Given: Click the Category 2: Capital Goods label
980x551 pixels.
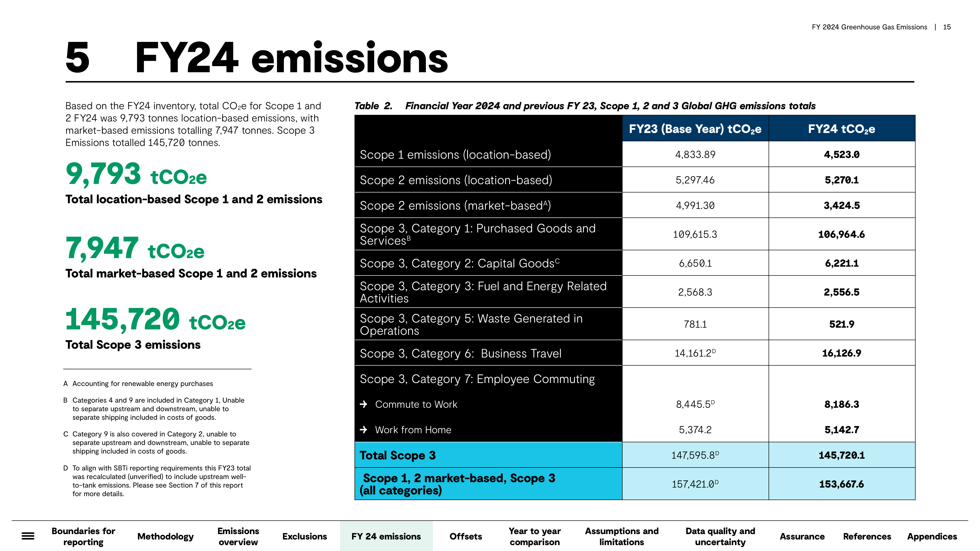Looking at the screenshot, I should tap(460, 263).
